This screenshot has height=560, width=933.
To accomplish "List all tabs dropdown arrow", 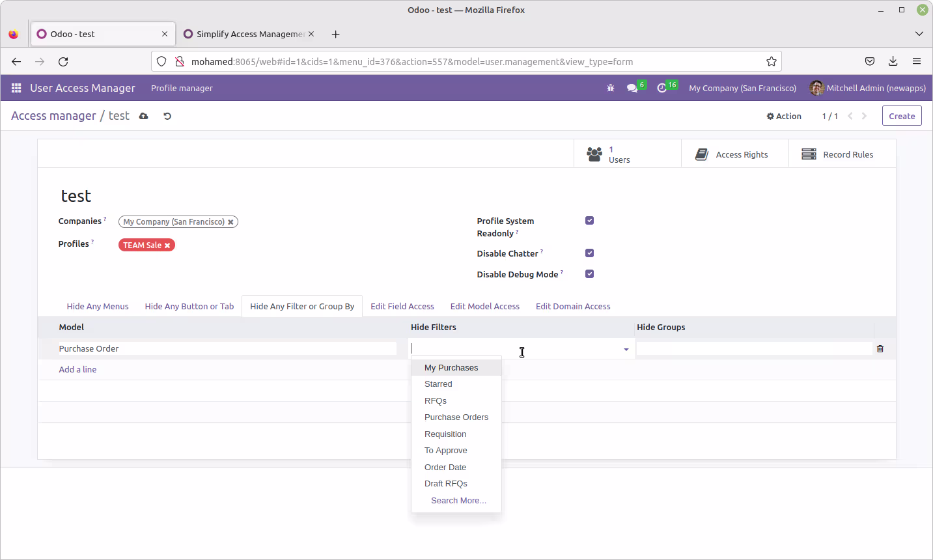I will (x=919, y=34).
